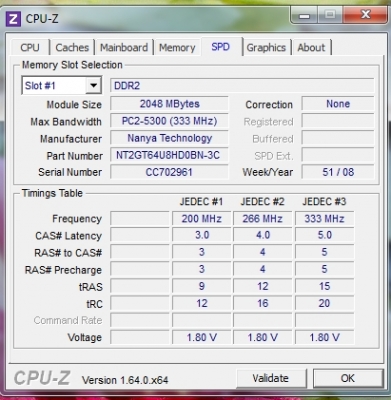Click the Version 1.64.0.x64 text
391x400 pixels.
[125, 380]
